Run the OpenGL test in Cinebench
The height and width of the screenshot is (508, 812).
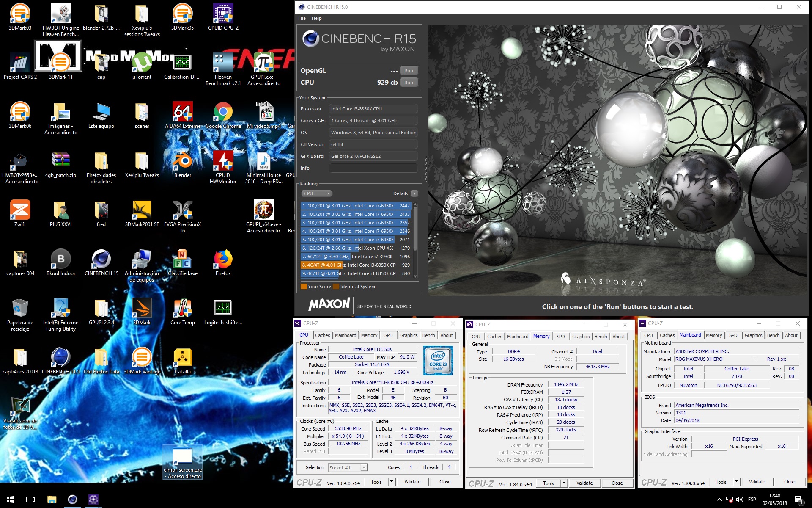coord(409,71)
